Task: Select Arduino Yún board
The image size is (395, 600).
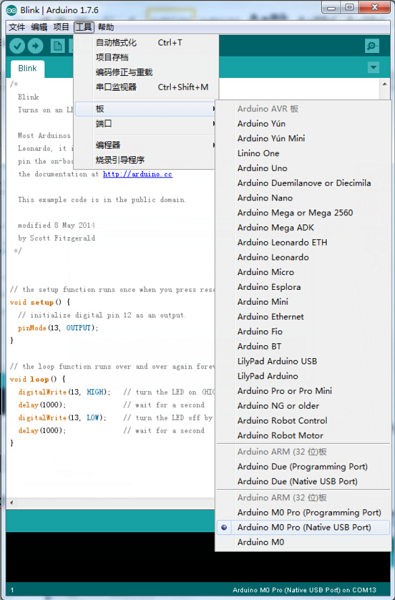Action: pos(303,124)
